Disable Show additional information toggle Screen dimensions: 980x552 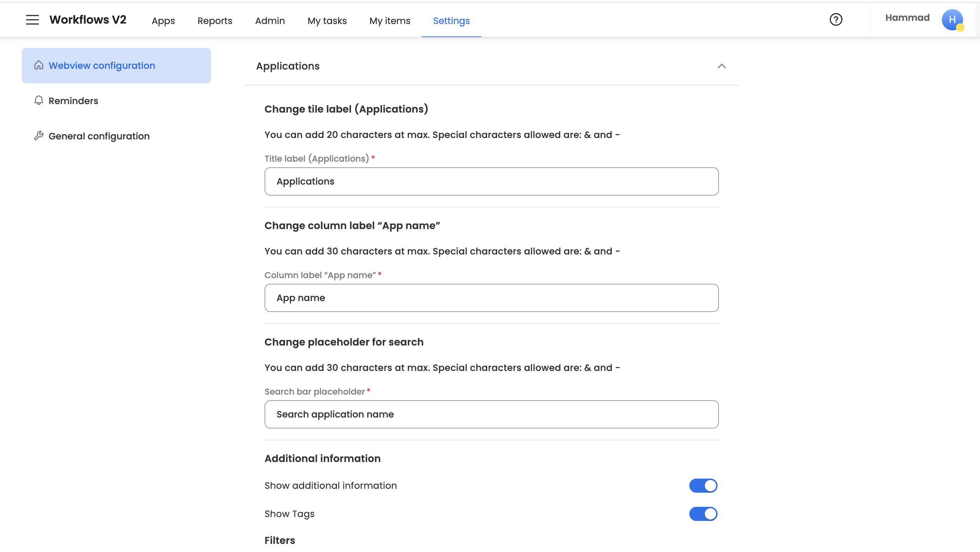703,485
